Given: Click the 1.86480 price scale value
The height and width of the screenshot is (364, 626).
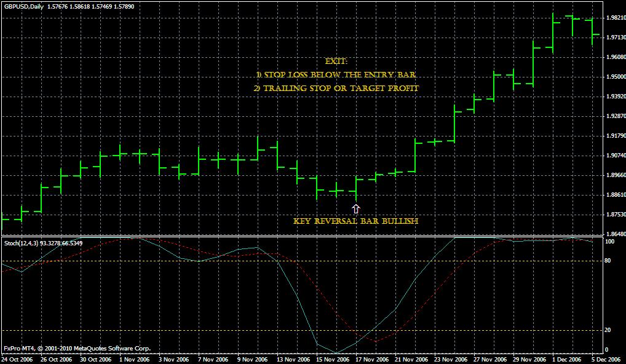Looking at the screenshot, I should [x=615, y=234].
